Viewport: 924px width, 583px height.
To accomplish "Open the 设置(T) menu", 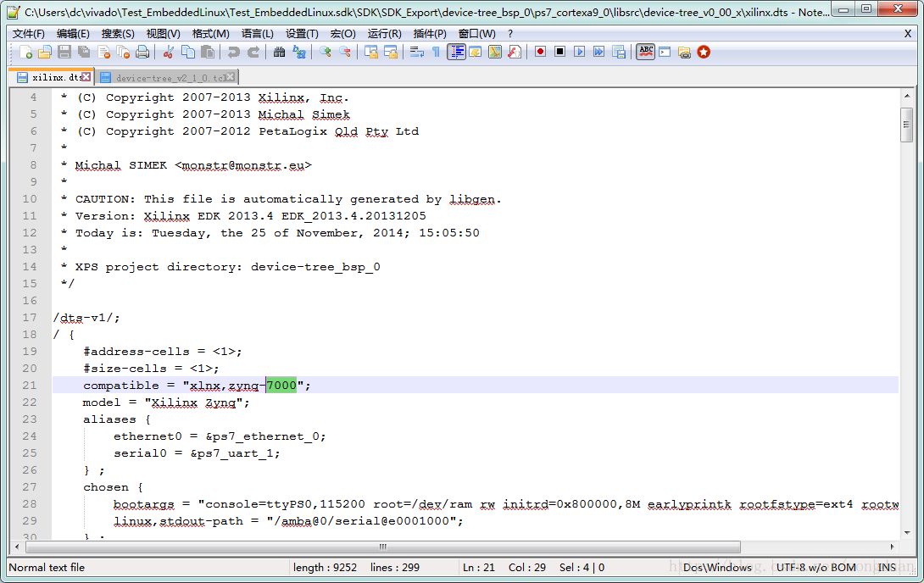I will 302,34.
